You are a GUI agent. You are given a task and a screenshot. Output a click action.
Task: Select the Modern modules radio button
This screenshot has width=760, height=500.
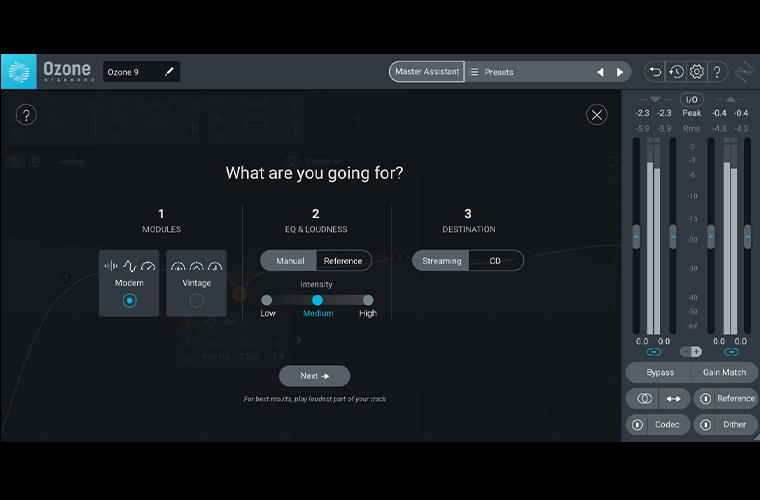click(129, 300)
